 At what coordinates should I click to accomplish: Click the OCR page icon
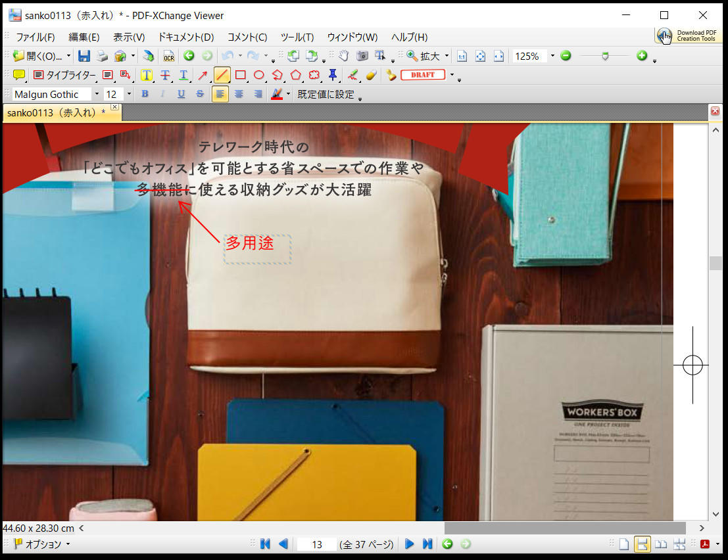coord(169,57)
